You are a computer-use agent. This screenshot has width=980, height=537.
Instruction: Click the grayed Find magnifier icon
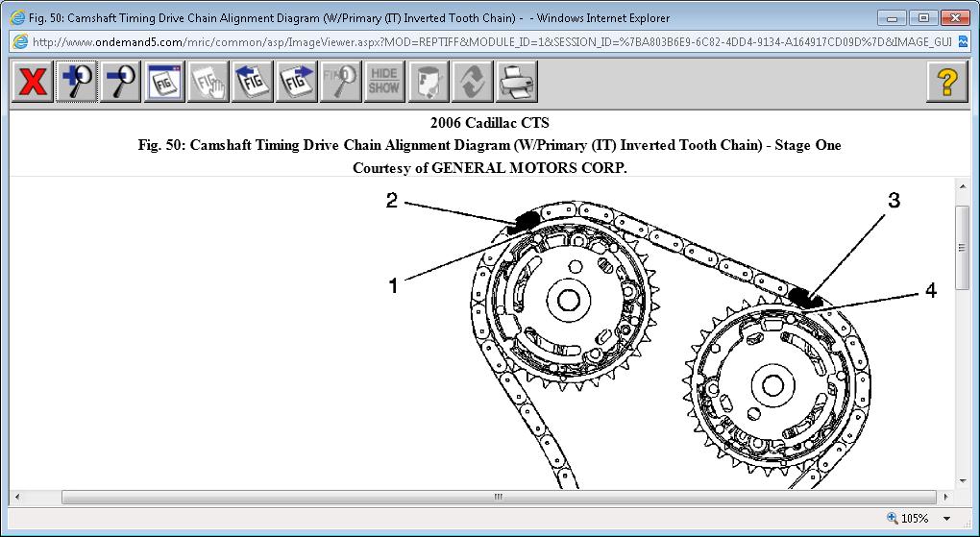click(x=341, y=82)
